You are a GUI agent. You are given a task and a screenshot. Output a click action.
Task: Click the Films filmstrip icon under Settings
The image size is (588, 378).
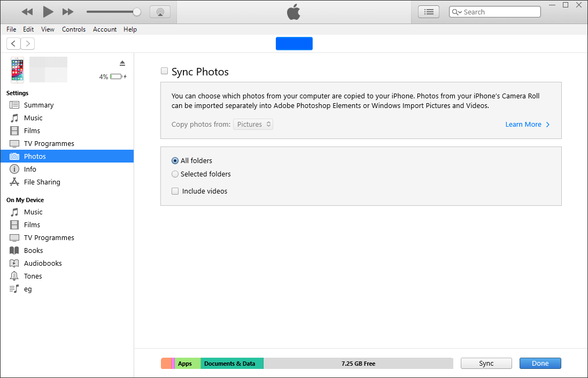14,130
